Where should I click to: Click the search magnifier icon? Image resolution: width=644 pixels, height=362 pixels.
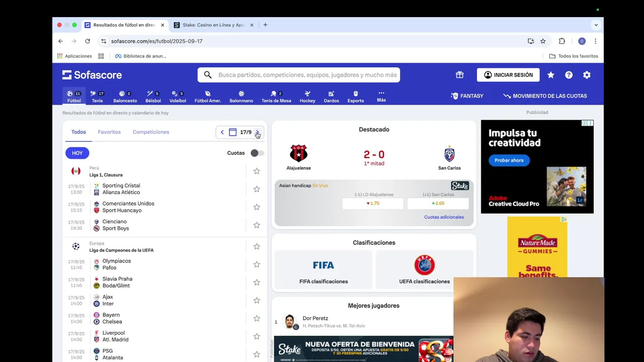(208, 75)
